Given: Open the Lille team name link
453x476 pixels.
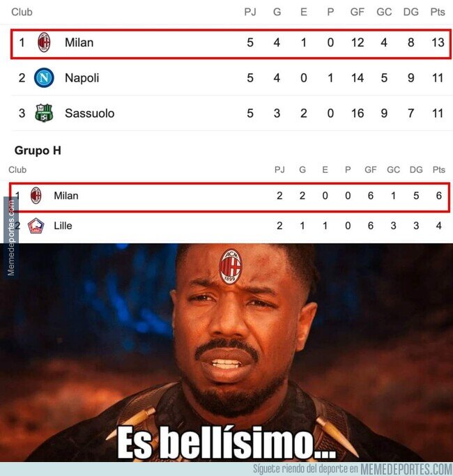Looking at the screenshot, I should tap(63, 226).
